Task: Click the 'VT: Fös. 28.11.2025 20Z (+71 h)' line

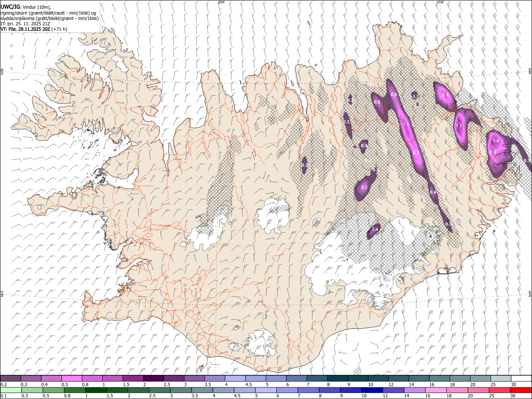Action: (34, 29)
